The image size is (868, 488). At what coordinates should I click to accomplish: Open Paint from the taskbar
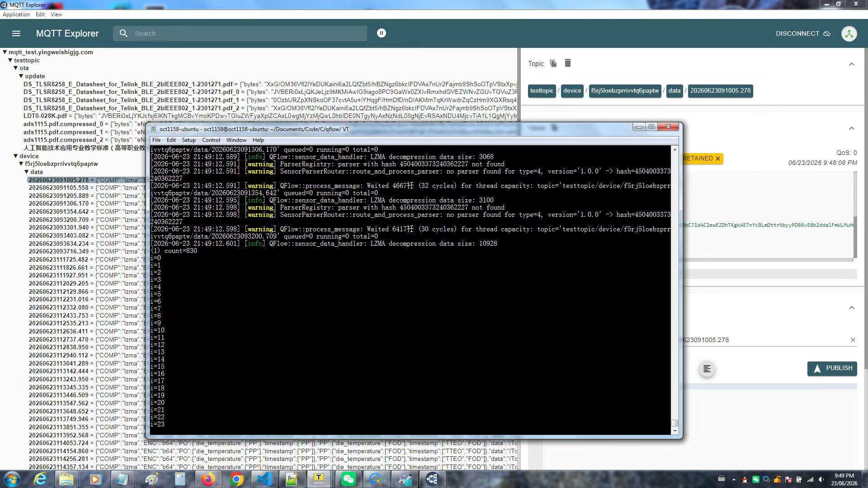click(151, 479)
